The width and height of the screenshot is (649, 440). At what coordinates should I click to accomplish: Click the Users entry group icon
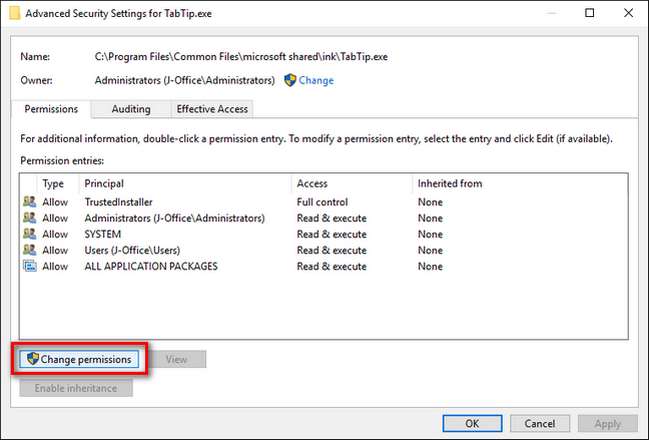pos(28,250)
